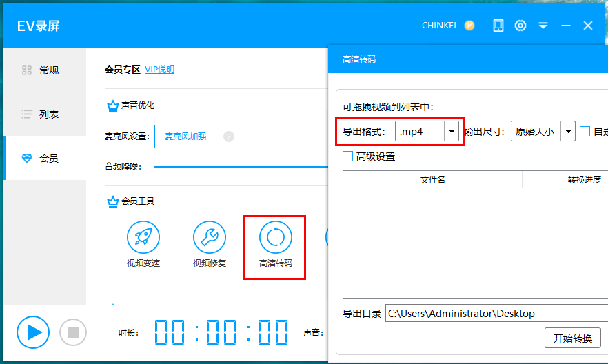
Task: Click the audio noise reduction slider (音频降噪)
Action: [x=240, y=166]
